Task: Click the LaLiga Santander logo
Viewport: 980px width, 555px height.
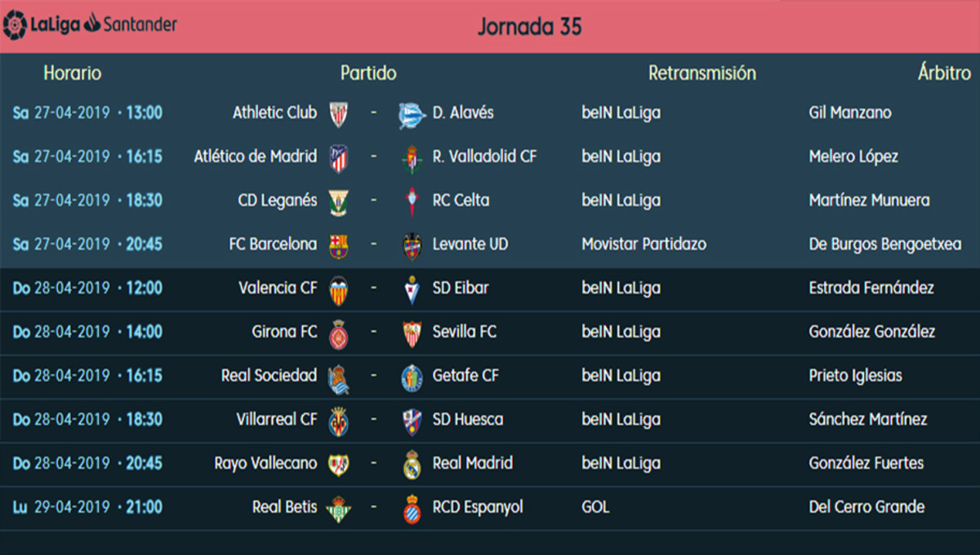Action: 90,25
